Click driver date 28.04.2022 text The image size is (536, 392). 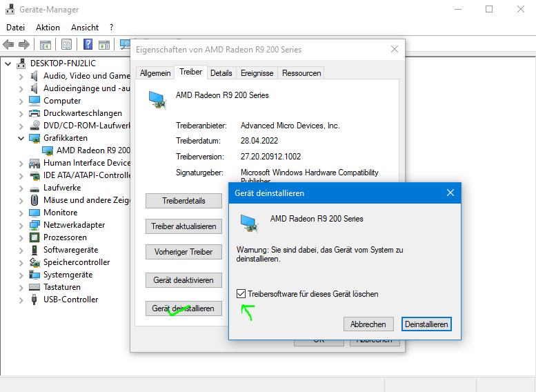[x=259, y=141]
